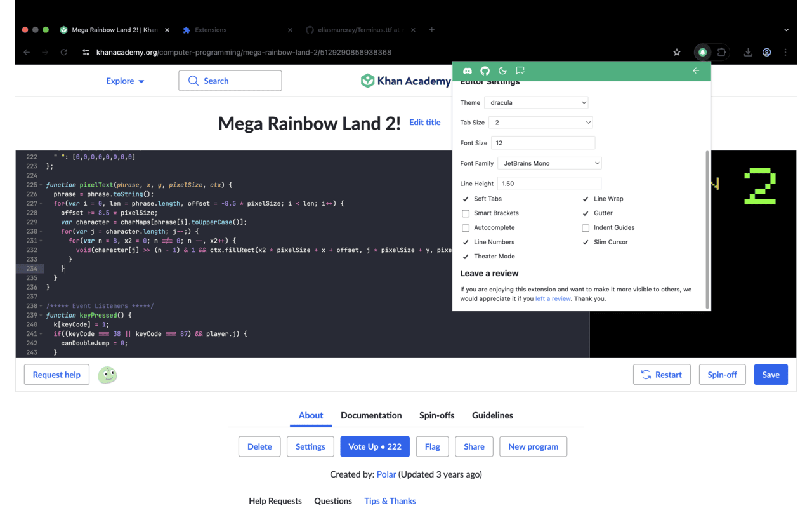This screenshot has height=508, width=812.
Task: Open the Font Family dropdown
Action: point(549,163)
